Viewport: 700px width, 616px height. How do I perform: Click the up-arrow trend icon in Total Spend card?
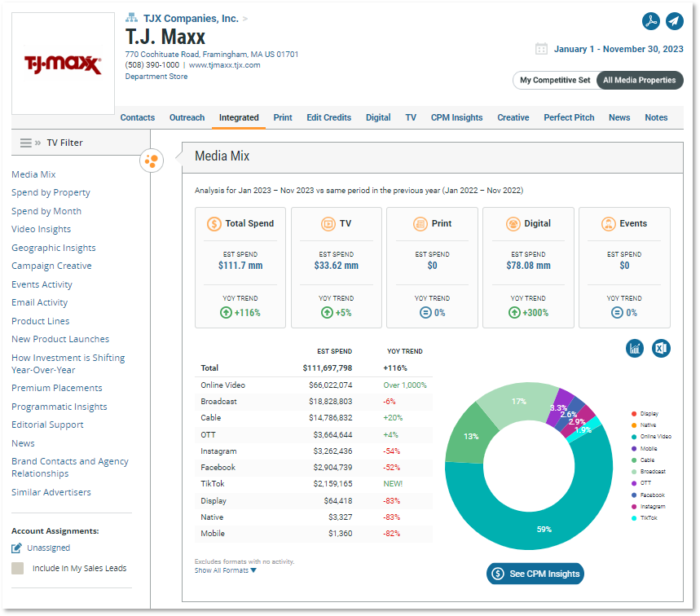(226, 312)
